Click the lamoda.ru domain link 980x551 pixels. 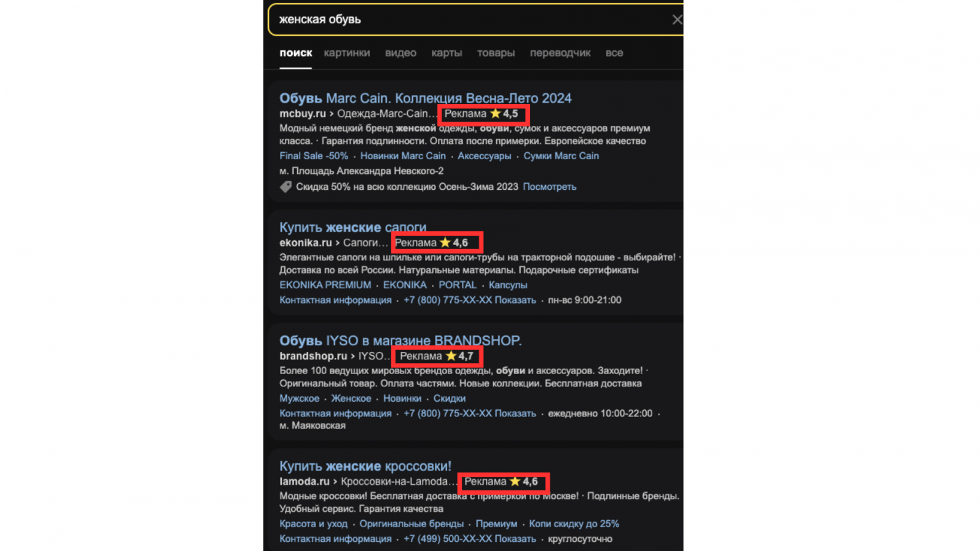[x=304, y=482]
